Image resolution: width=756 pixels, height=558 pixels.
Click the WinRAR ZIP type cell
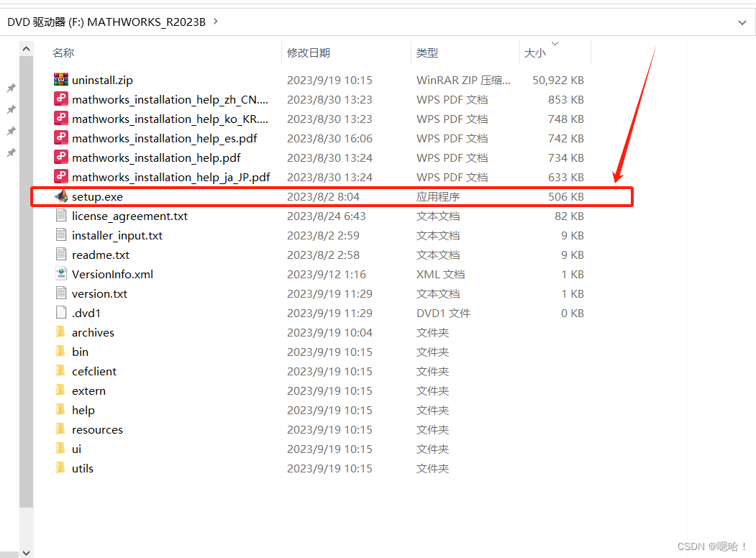[x=463, y=80]
